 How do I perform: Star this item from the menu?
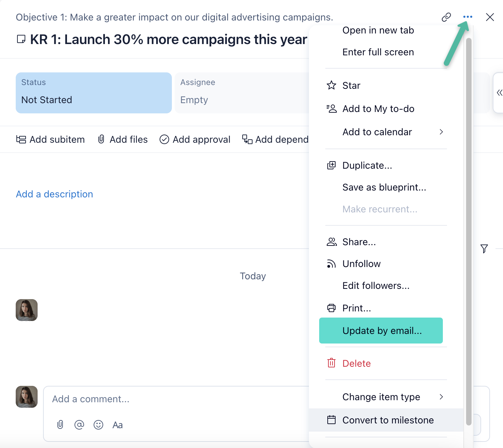point(351,85)
